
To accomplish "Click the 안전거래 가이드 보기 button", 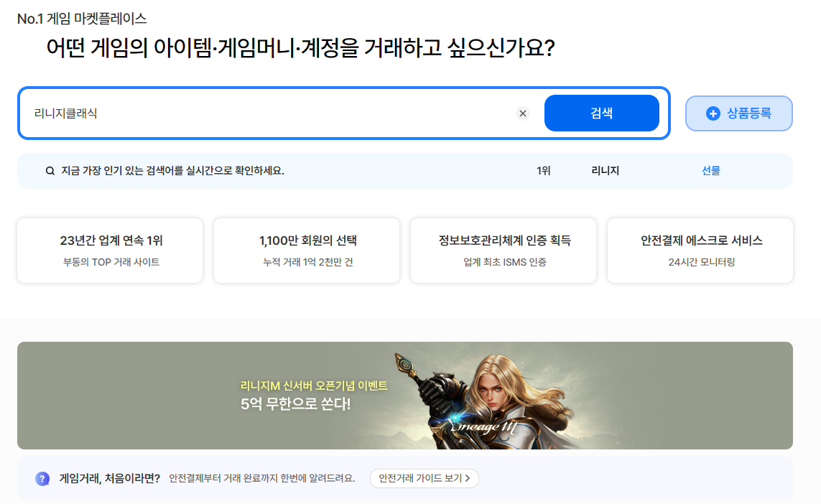I will (424, 478).
